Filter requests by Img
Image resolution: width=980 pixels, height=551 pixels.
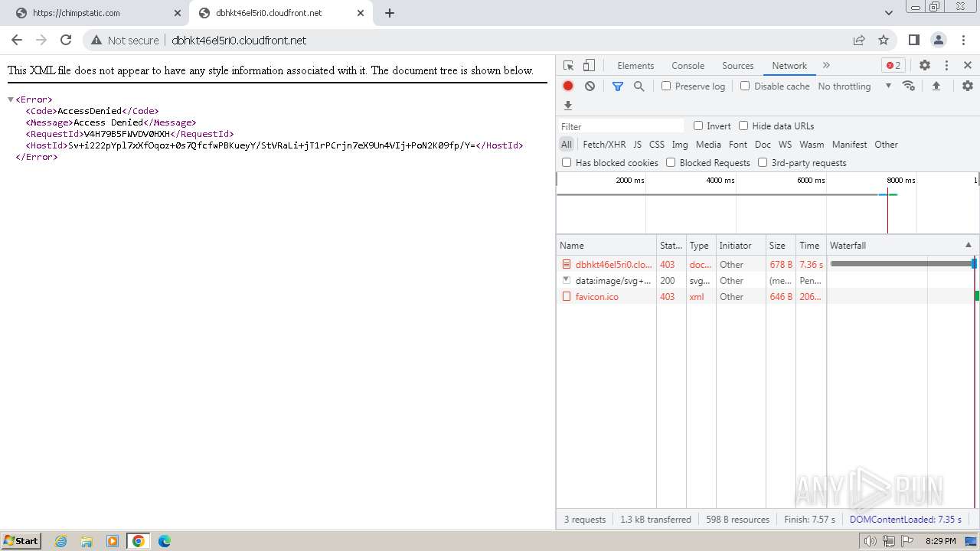click(x=680, y=144)
